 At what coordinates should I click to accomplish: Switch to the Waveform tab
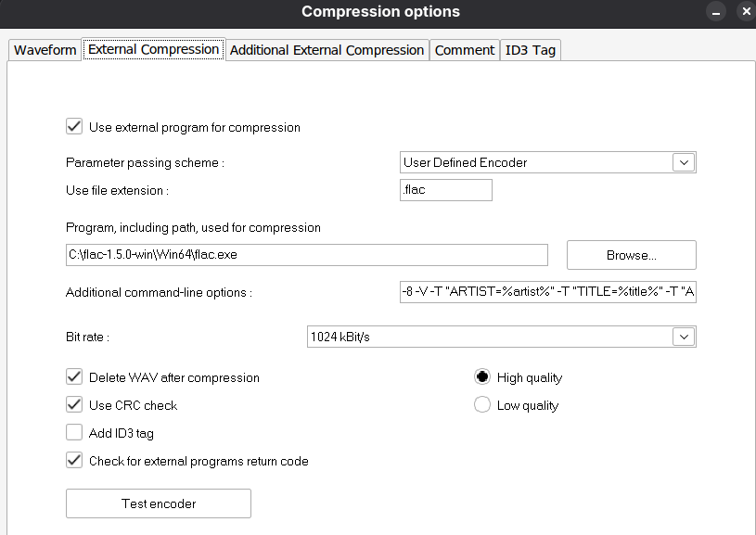click(x=45, y=50)
